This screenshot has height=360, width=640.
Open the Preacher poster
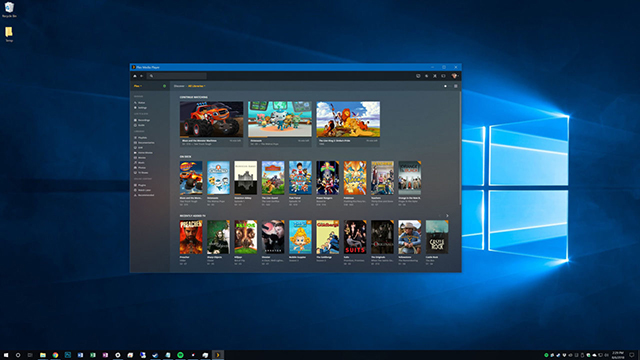click(x=191, y=237)
